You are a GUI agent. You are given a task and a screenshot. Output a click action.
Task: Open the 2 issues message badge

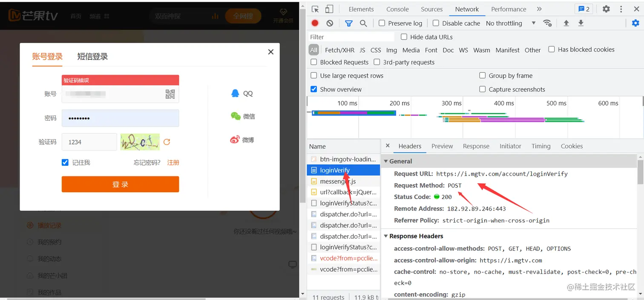coord(584,9)
